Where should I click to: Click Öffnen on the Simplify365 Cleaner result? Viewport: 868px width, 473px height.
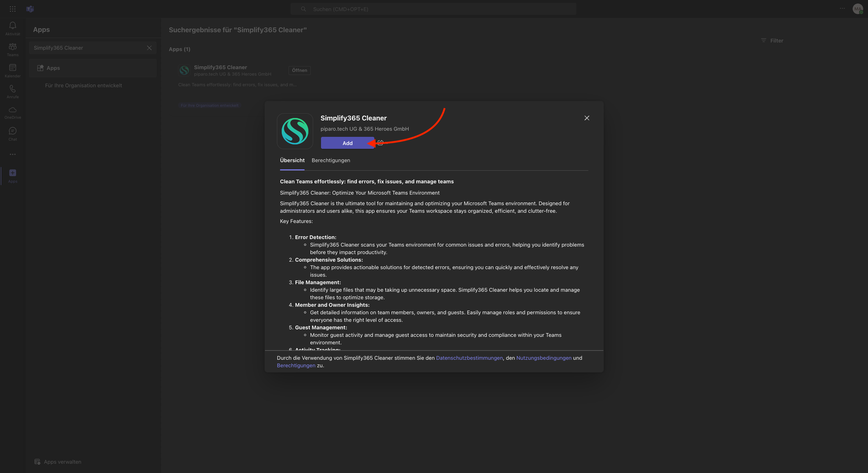(x=300, y=70)
